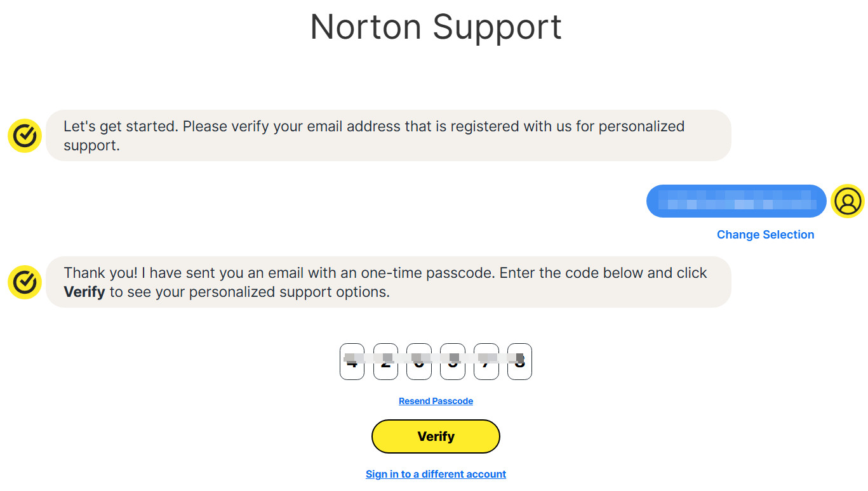Screen dimensions: 868x491
Task: Select the second passcode digit box
Action: coord(385,362)
